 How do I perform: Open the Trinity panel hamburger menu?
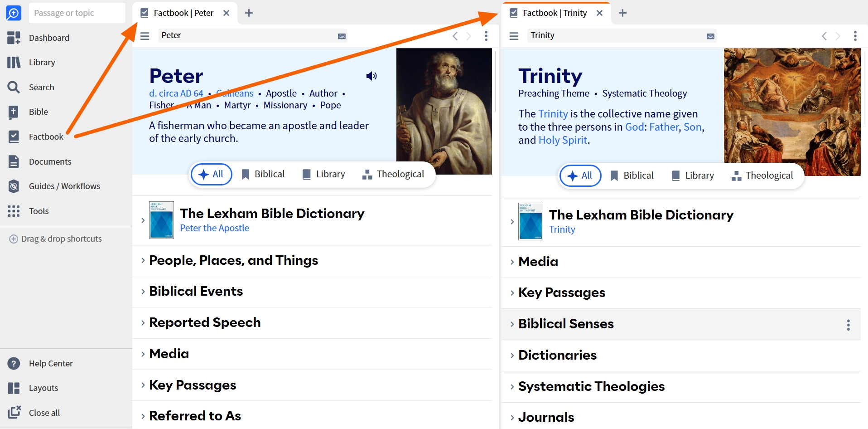pyautogui.click(x=514, y=36)
